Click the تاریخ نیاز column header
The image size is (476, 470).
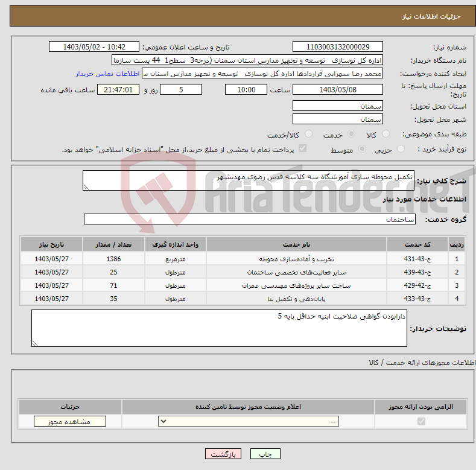[x=52, y=244]
